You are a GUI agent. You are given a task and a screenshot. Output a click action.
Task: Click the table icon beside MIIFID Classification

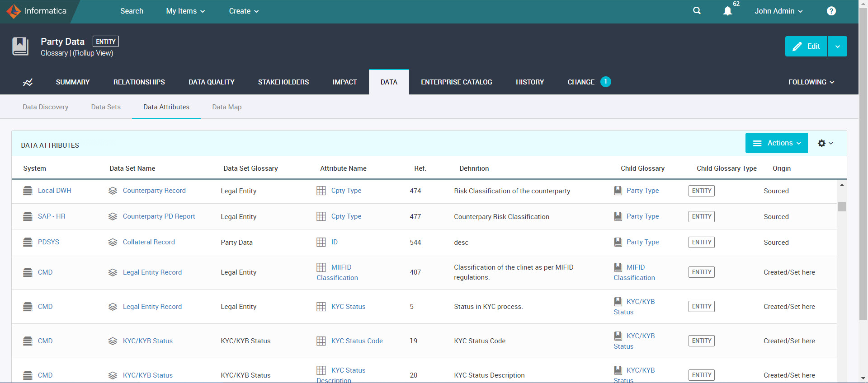click(x=321, y=267)
